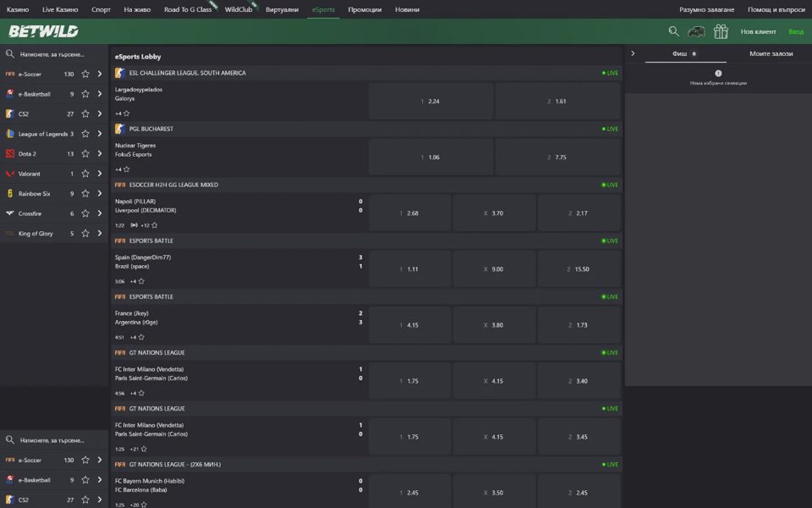Favorite the Largadosypelados vs Galorys match star
This screenshot has height=508, width=812.
(x=126, y=113)
